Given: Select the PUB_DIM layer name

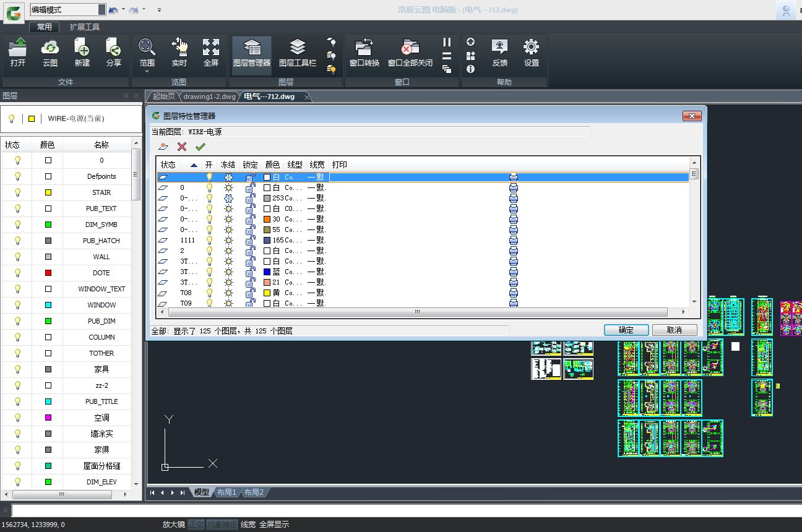Looking at the screenshot, I should click(101, 321).
